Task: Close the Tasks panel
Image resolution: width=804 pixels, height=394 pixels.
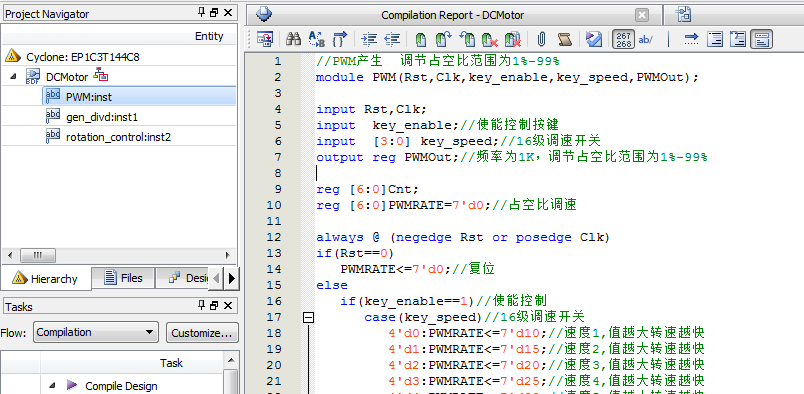Action: (228, 306)
